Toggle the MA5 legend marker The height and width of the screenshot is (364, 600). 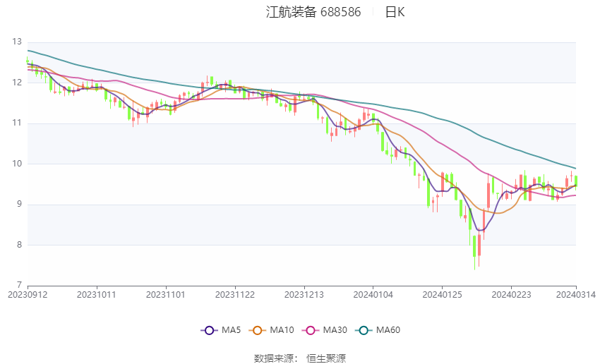click(209, 330)
